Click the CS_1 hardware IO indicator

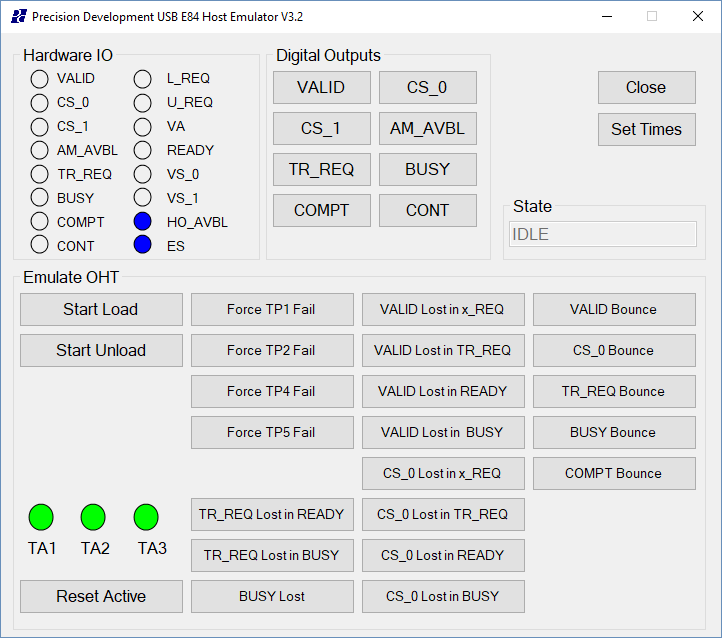pos(40,127)
